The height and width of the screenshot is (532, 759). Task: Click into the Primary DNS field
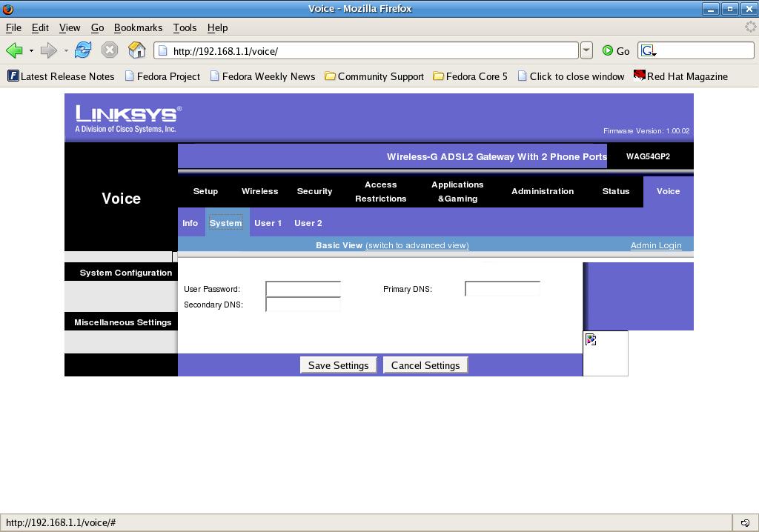click(503, 289)
